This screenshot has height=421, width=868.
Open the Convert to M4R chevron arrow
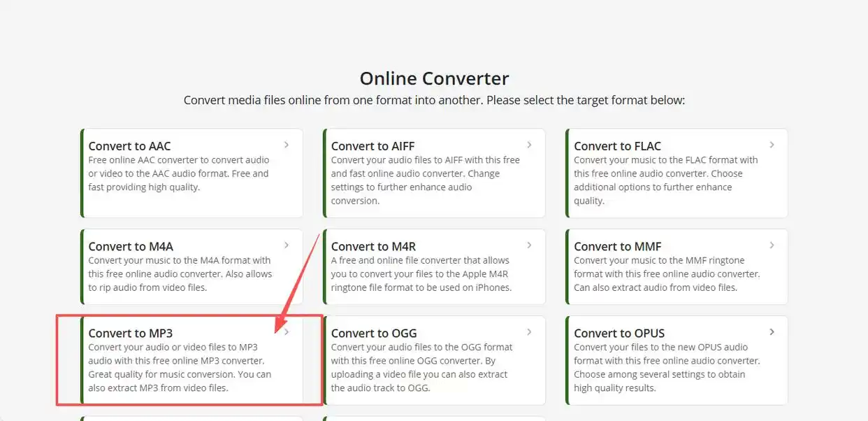[x=529, y=245]
